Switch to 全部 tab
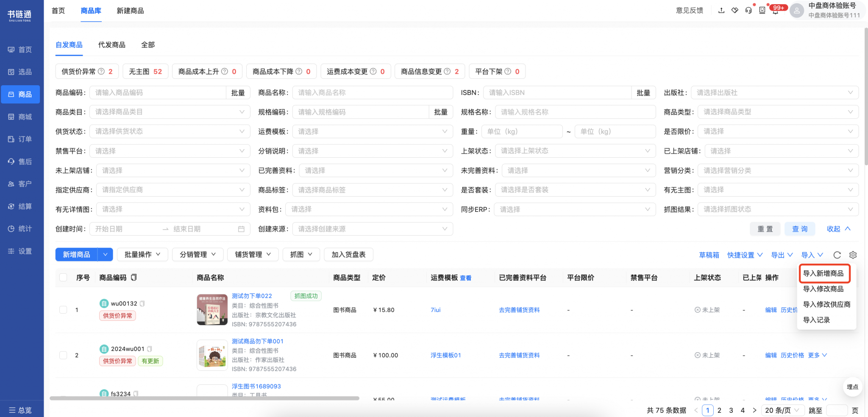This screenshot has width=868, height=417. [148, 44]
